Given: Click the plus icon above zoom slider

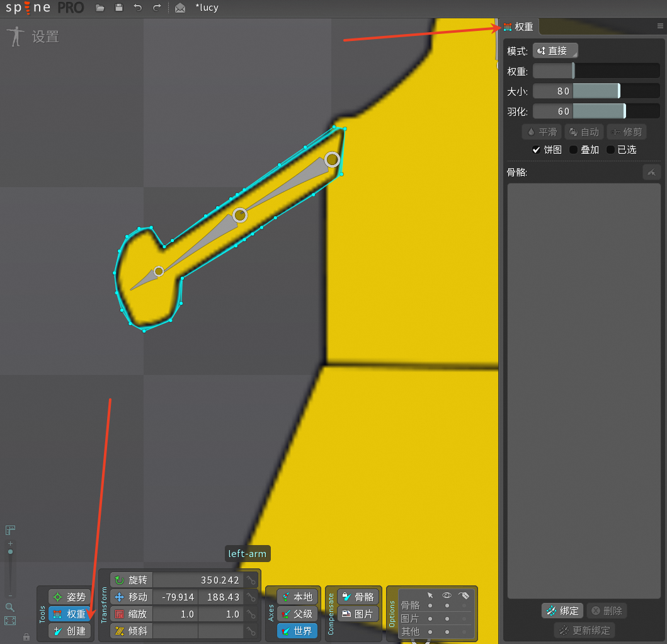Looking at the screenshot, I should tap(10, 544).
